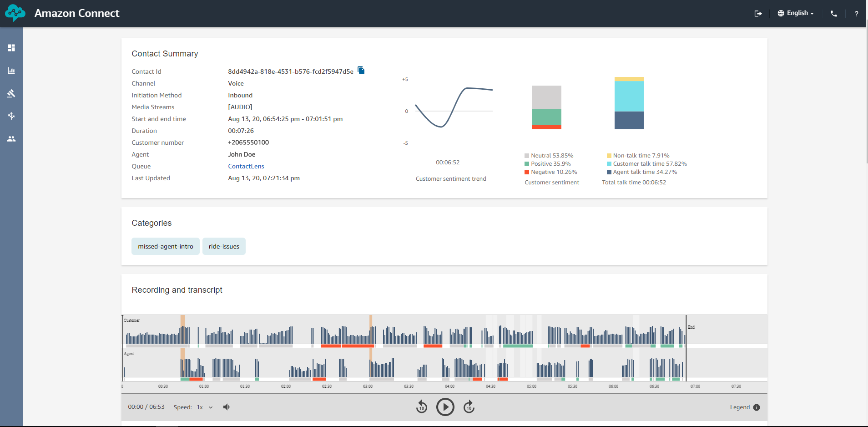This screenshot has width=868, height=427.
Task: Mute audio with the speaker icon
Action: pos(226,407)
